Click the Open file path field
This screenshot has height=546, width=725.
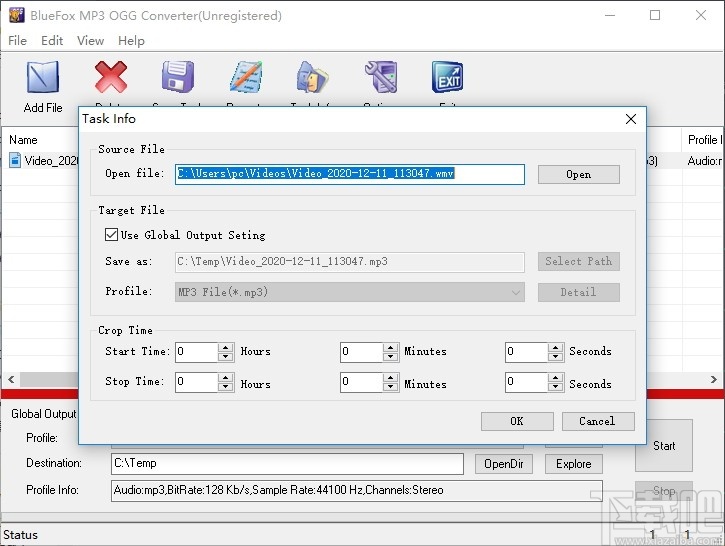350,174
